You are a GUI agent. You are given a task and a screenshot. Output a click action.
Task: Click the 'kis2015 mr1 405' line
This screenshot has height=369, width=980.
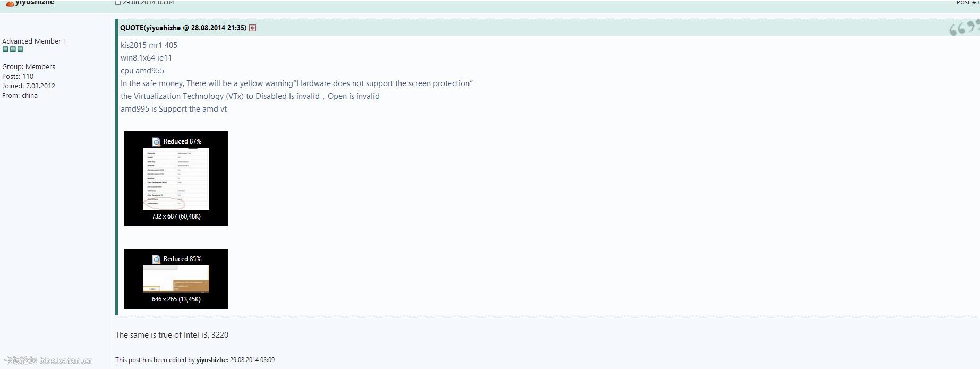pos(149,45)
